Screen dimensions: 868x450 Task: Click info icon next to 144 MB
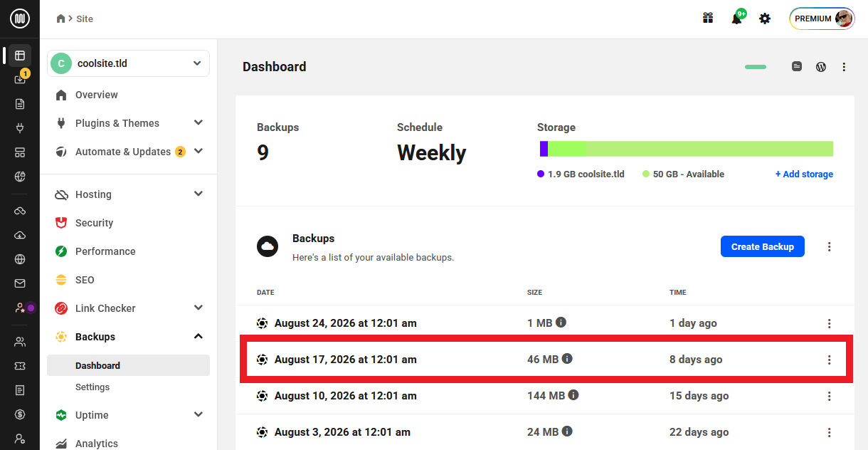(x=573, y=395)
